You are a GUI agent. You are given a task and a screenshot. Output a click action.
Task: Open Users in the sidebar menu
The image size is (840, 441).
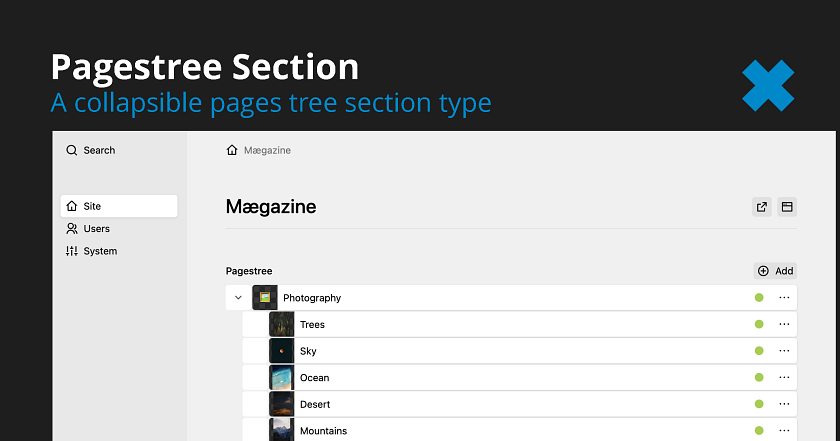coord(96,229)
